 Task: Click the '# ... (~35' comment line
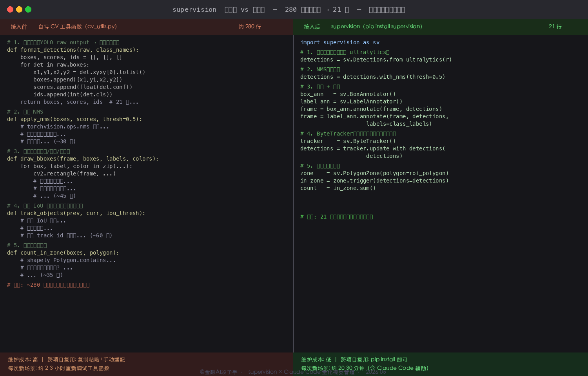click(42, 275)
